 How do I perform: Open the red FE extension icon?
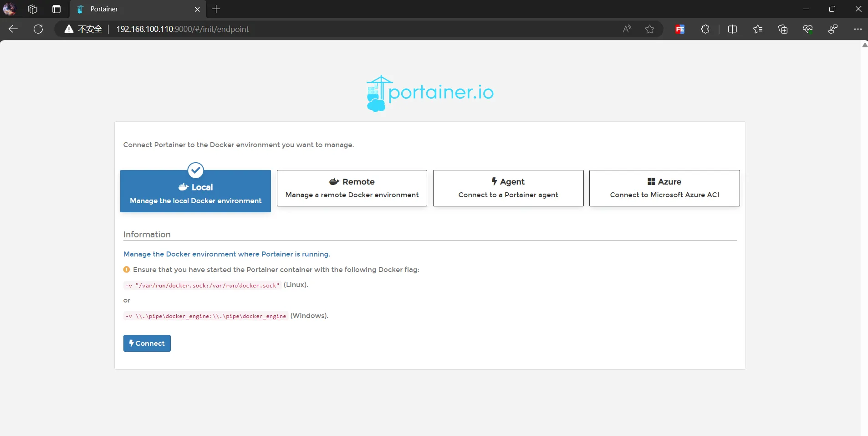point(680,29)
